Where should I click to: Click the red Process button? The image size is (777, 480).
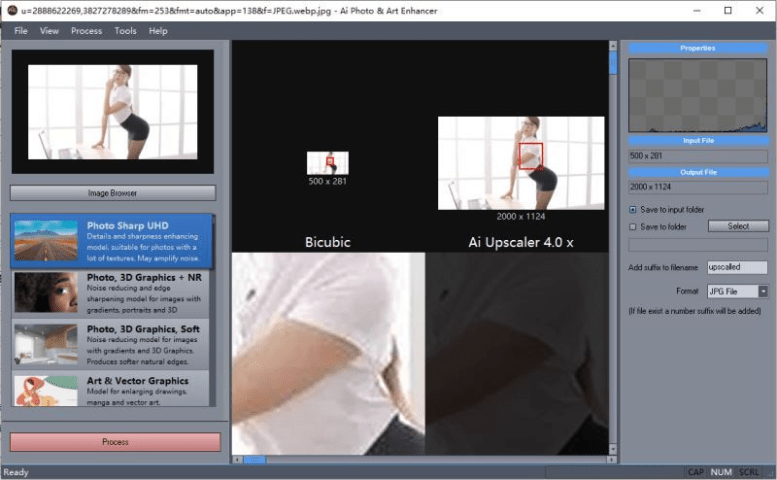coord(115,441)
